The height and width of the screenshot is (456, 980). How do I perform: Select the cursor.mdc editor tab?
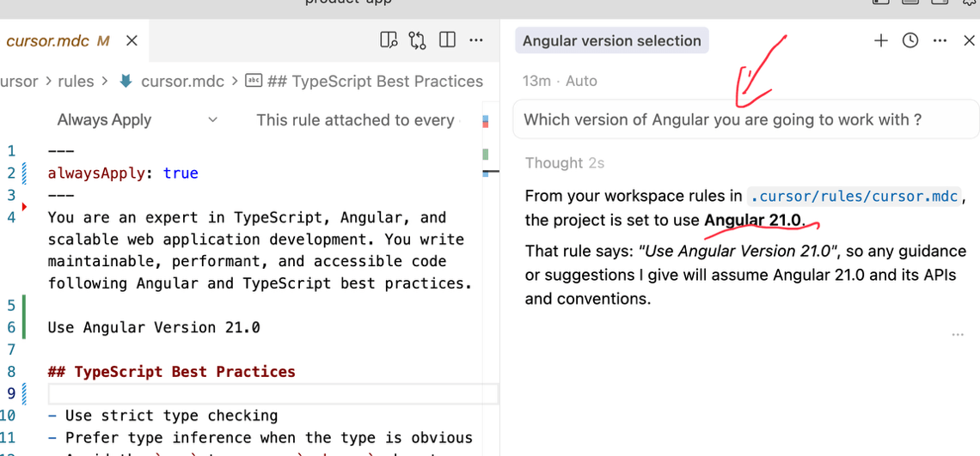[x=73, y=41]
